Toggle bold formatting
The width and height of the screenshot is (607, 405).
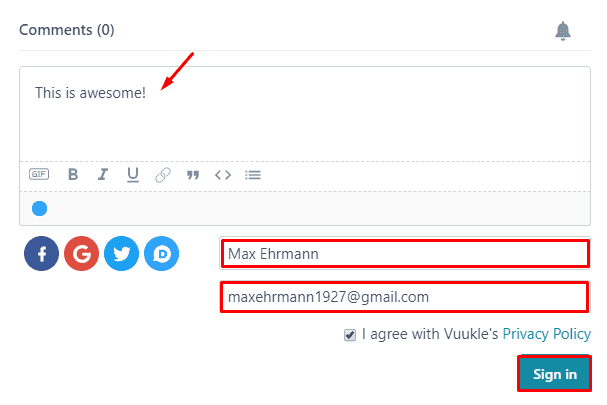pyautogui.click(x=73, y=174)
